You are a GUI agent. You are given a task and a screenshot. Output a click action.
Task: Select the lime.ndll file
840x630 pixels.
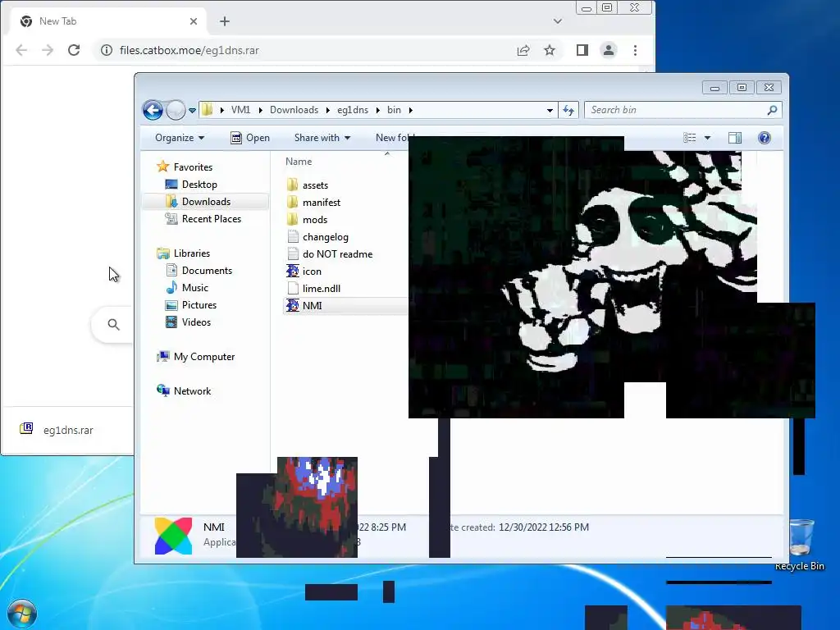click(x=322, y=288)
